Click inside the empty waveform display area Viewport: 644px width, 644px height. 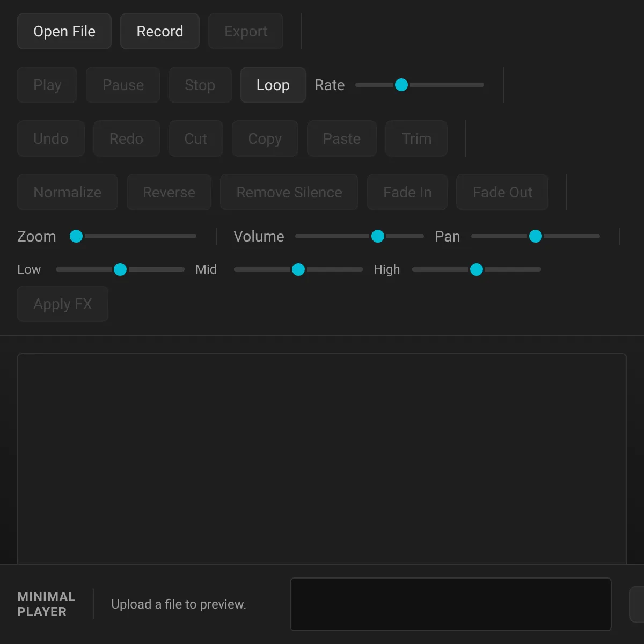click(322, 459)
